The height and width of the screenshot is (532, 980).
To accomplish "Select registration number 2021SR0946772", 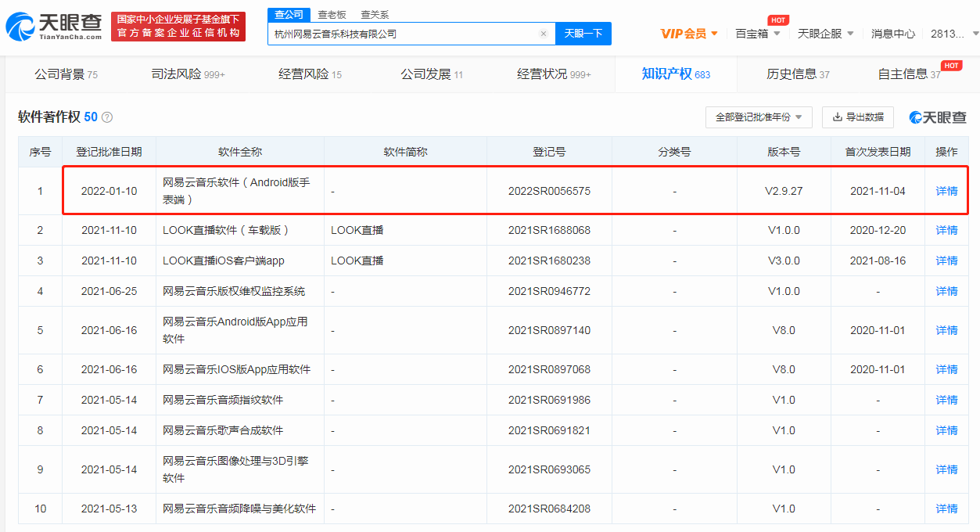I will point(549,291).
